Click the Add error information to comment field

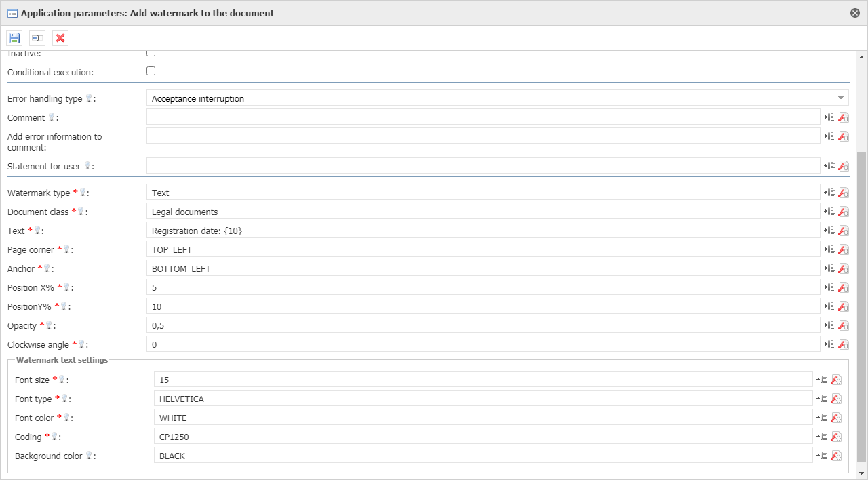coord(484,136)
